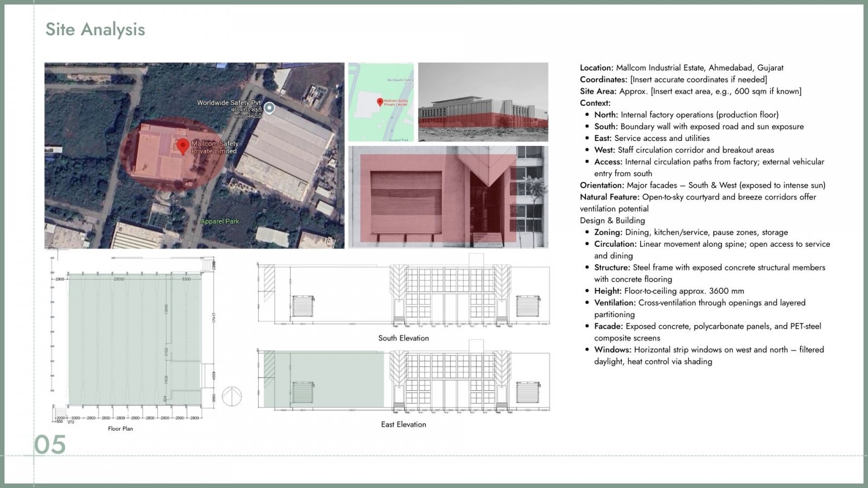Screen dimensions: 868x488
Task: Click the 'Apparel Park' label on satellite map
Action: (x=220, y=221)
